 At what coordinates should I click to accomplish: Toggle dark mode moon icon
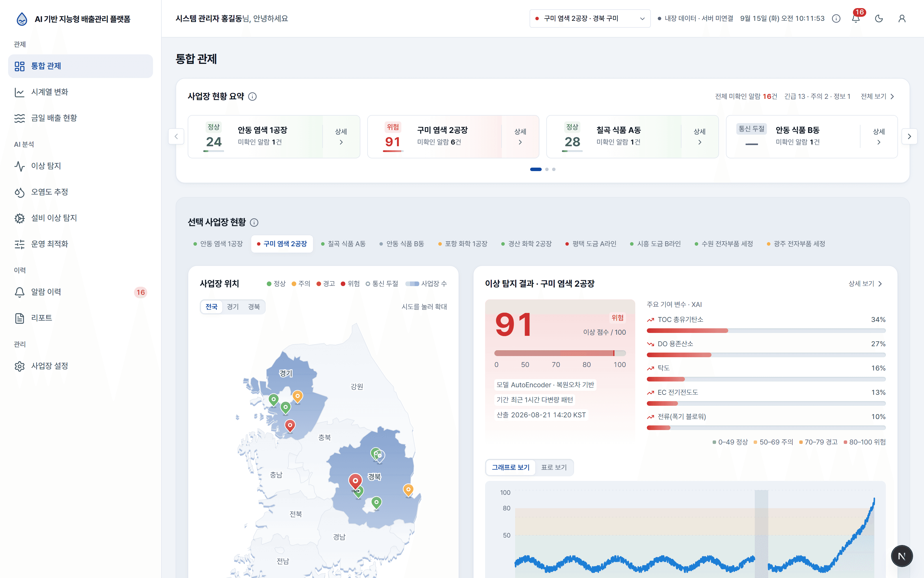pyautogui.click(x=879, y=18)
